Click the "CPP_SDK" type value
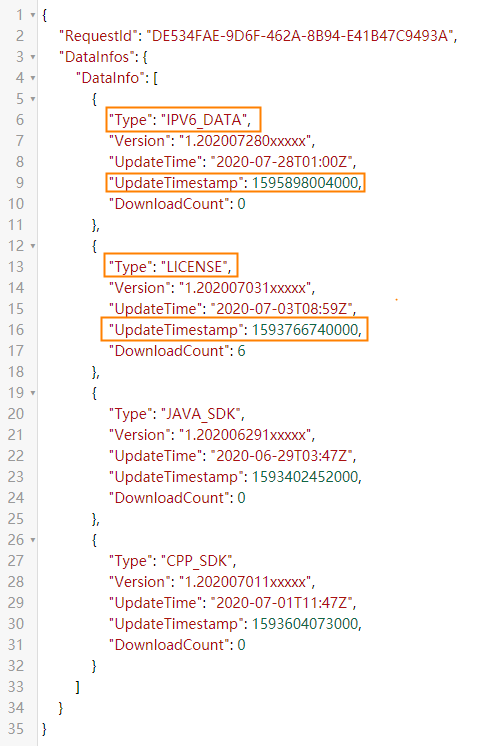 [196, 561]
